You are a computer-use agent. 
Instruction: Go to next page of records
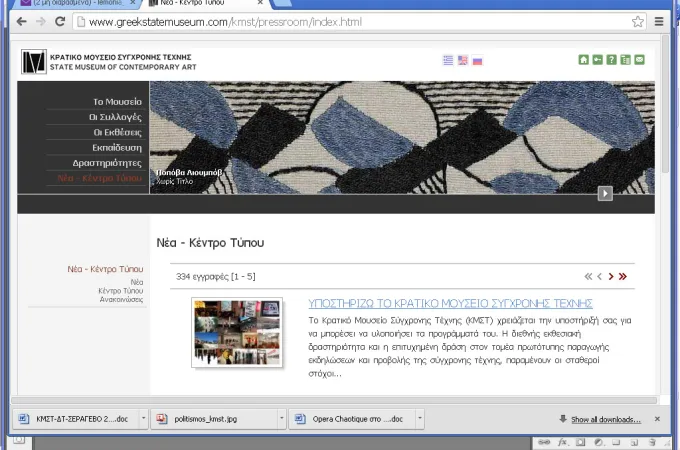[x=611, y=276]
